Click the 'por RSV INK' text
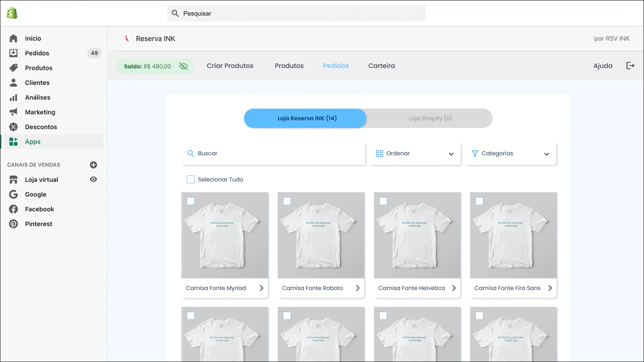Screen dimensions: 644x362 pos(612,39)
